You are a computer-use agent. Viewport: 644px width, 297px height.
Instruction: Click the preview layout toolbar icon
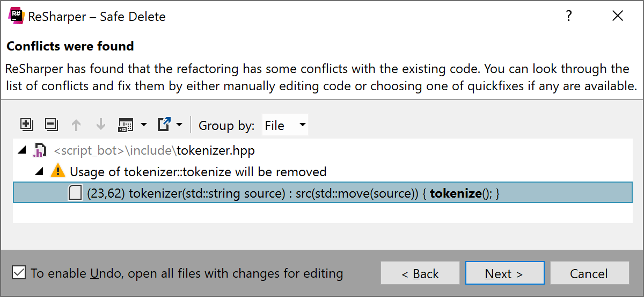[x=126, y=125]
